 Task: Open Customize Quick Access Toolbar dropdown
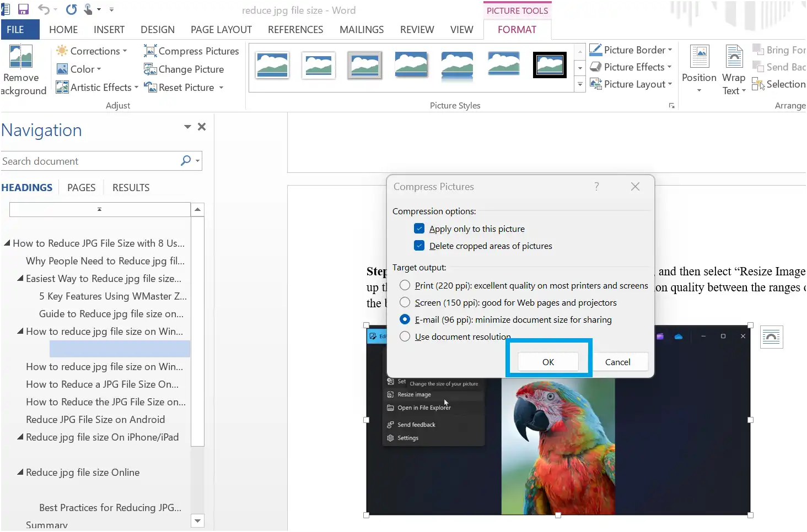pyautogui.click(x=112, y=9)
